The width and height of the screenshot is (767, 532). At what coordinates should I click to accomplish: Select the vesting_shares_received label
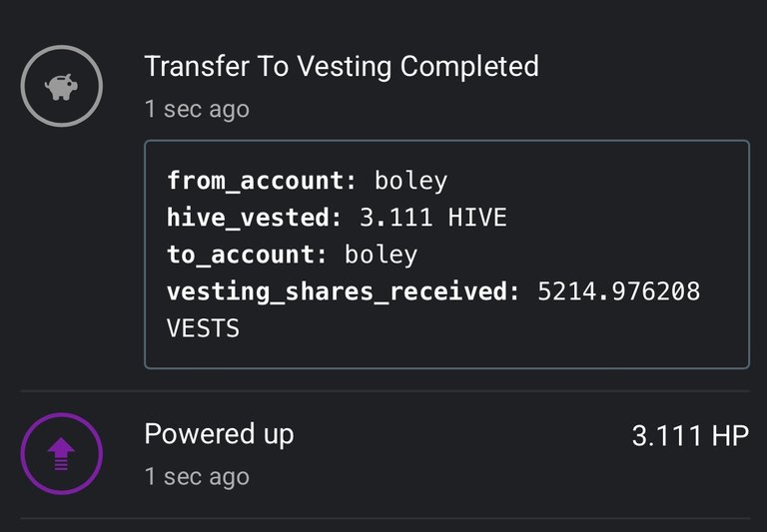point(344,291)
